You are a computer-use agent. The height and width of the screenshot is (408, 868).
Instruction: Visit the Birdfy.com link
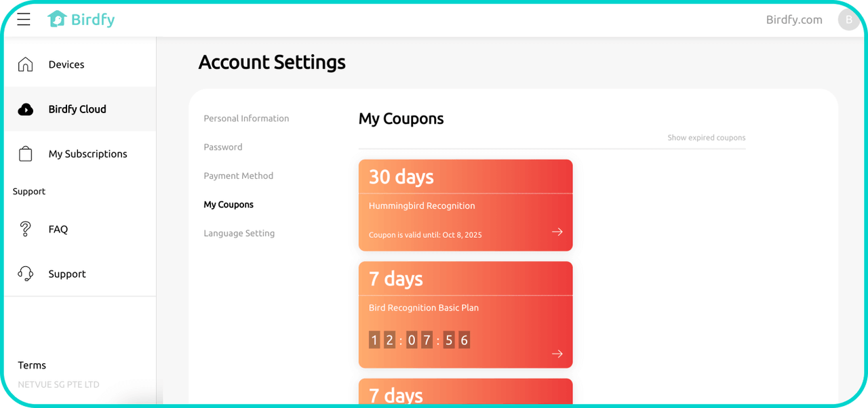pos(794,20)
